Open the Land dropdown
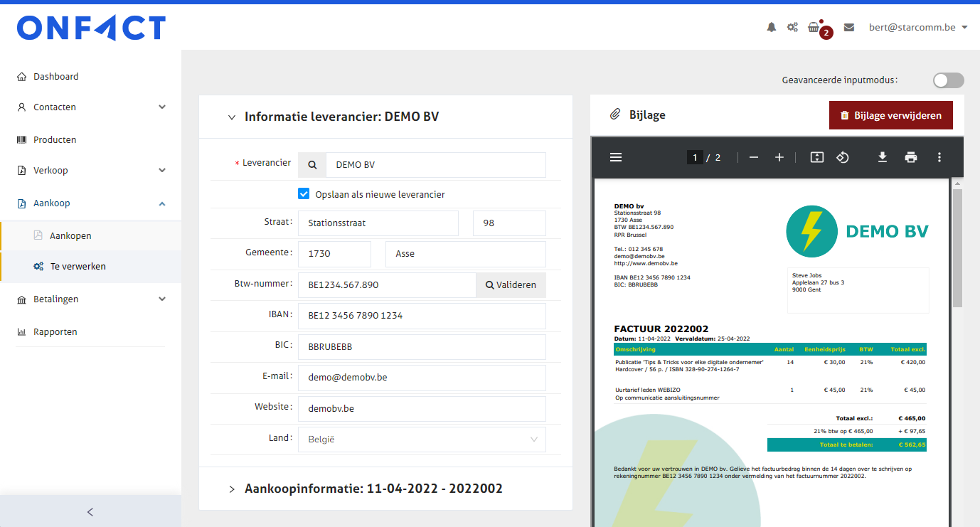Viewport: 980px width, 527px height. coord(422,440)
